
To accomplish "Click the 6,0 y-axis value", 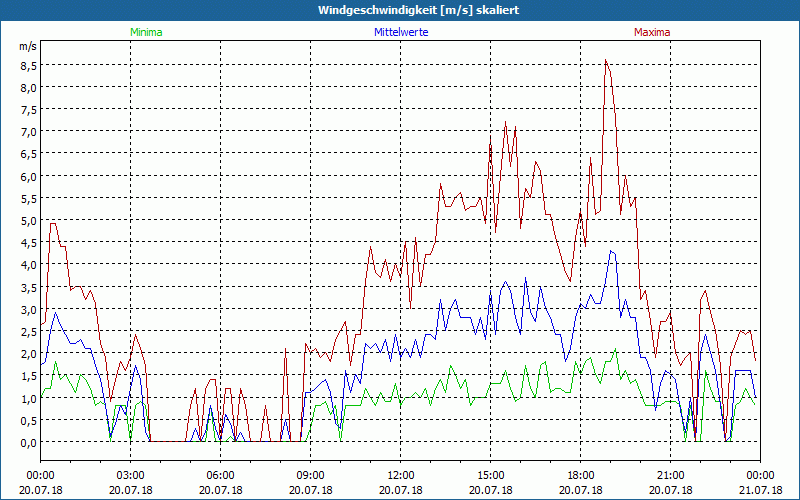I will pyautogui.click(x=29, y=177).
